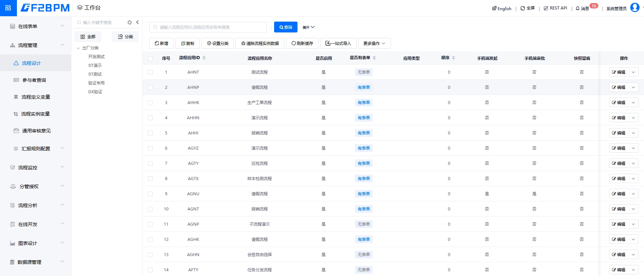Check the row checkbox for AHHK
This screenshot has width=644, height=276.
[x=150, y=103]
